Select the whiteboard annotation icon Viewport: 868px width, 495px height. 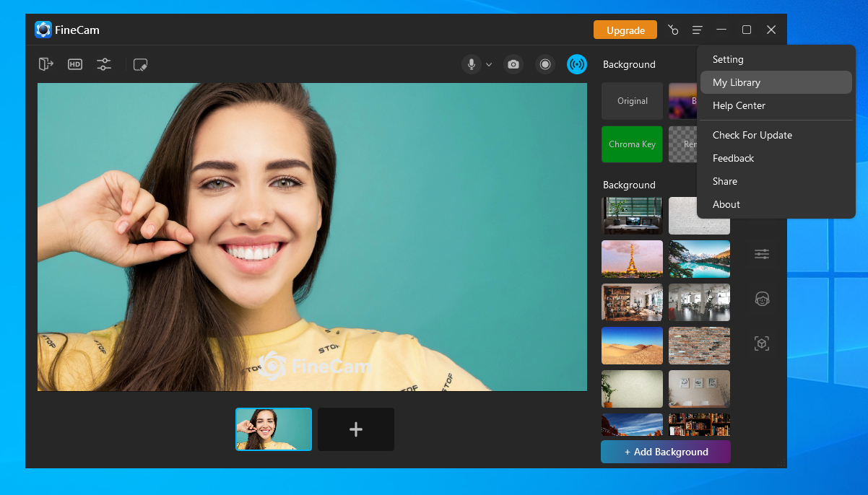140,64
